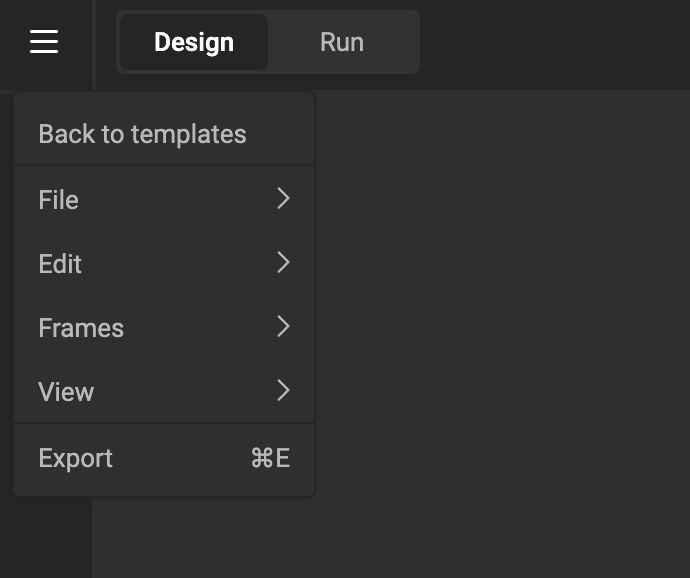Screen dimensions: 690x578
Task: Expand chevron arrow beside Frames
Action: click(284, 327)
